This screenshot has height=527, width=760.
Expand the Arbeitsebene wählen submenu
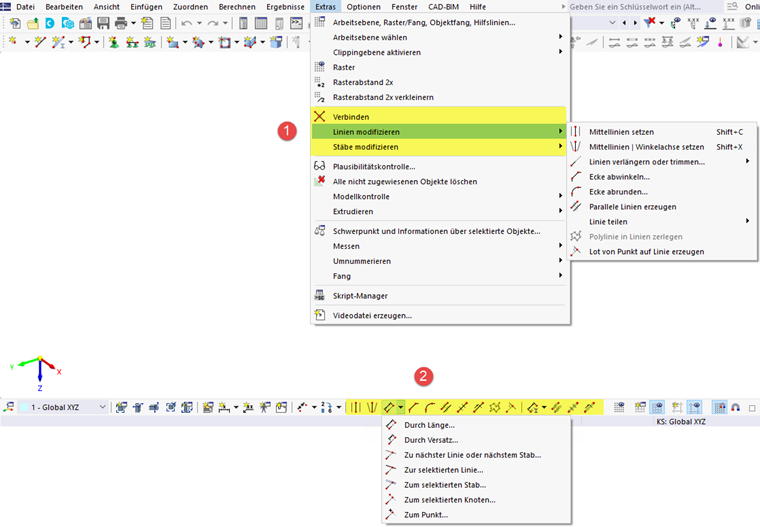pyautogui.click(x=440, y=37)
